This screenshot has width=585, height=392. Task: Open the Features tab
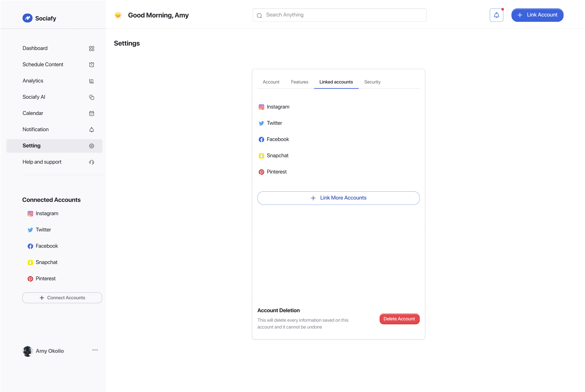(x=299, y=82)
